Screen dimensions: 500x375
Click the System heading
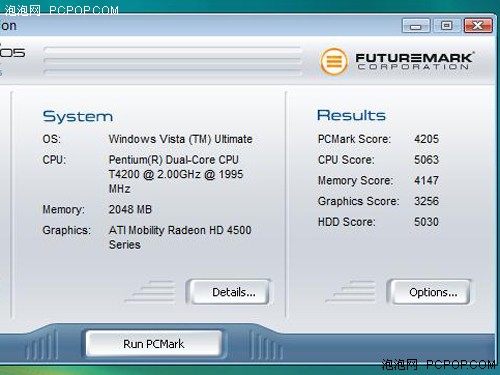click(78, 117)
